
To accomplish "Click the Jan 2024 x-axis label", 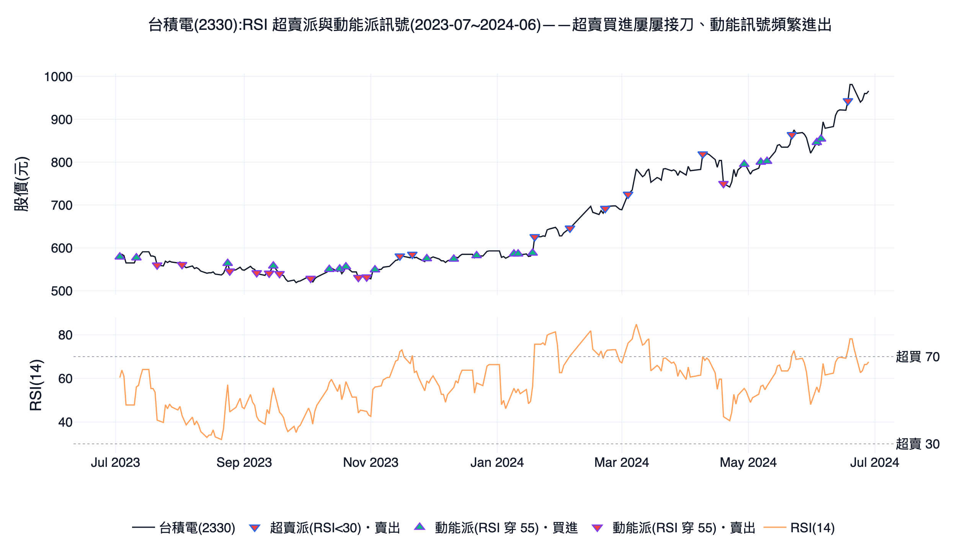I will (x=497, y=462).
